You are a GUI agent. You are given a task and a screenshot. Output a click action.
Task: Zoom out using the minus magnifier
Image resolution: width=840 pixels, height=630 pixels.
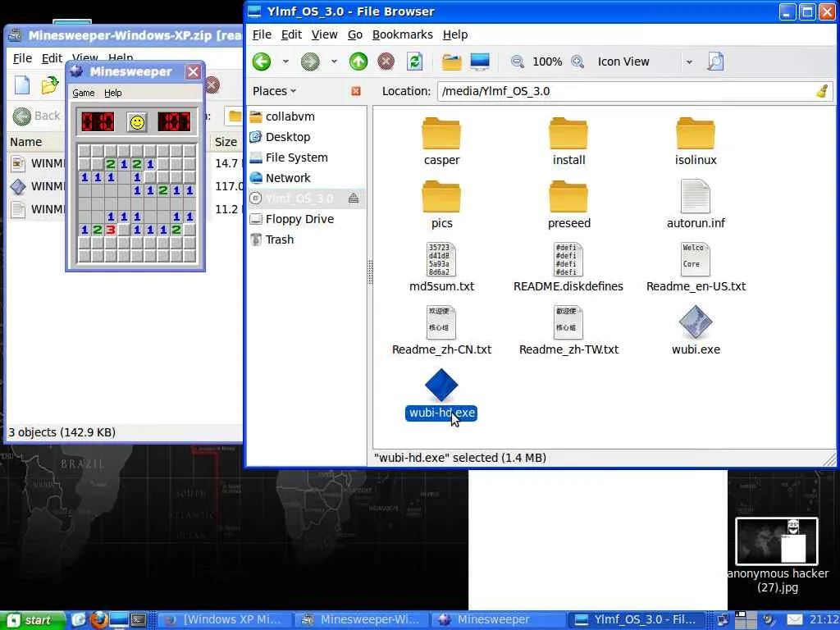click(517, 62)
